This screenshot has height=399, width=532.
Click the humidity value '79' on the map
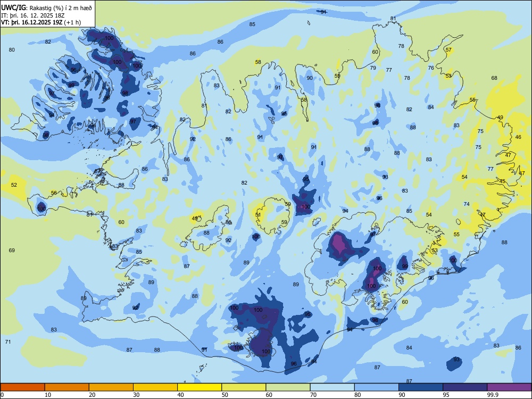373,68
